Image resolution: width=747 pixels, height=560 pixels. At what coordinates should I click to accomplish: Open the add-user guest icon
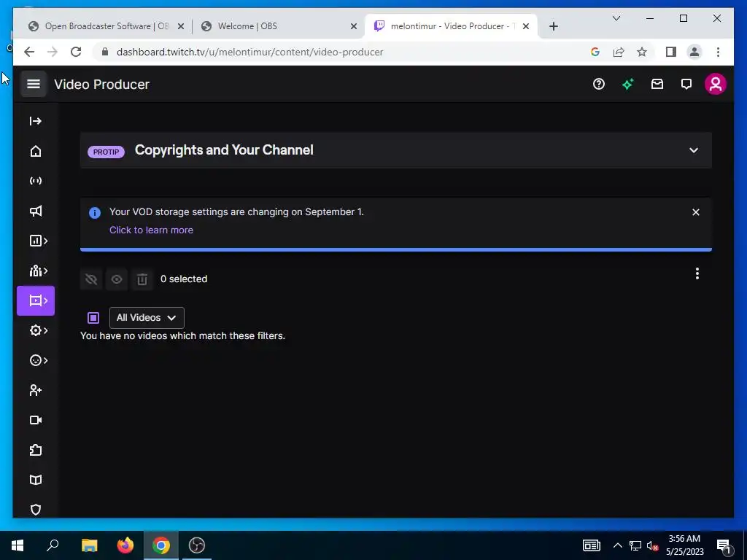[x=36, y=391]
